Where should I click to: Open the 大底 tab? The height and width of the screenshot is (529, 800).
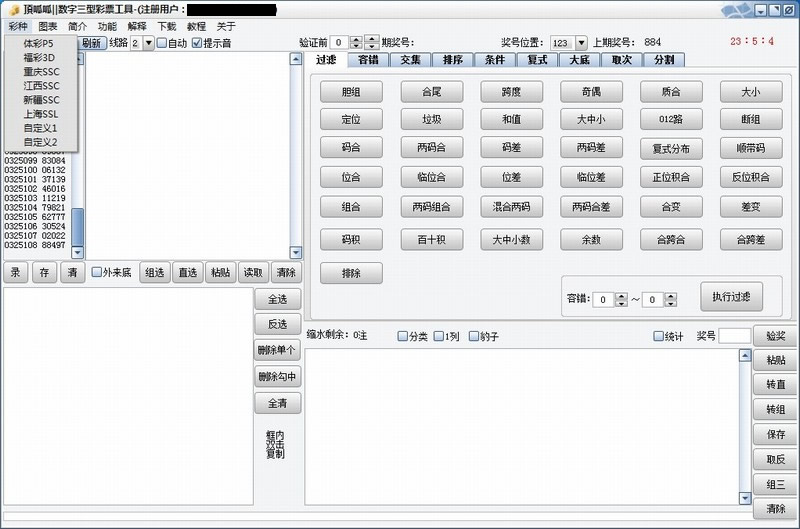[579, 60]
